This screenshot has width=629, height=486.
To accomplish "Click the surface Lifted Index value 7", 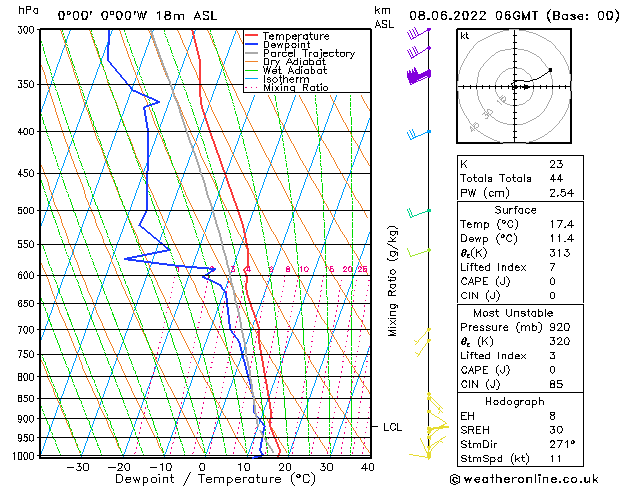I will (x=553, y=267).
